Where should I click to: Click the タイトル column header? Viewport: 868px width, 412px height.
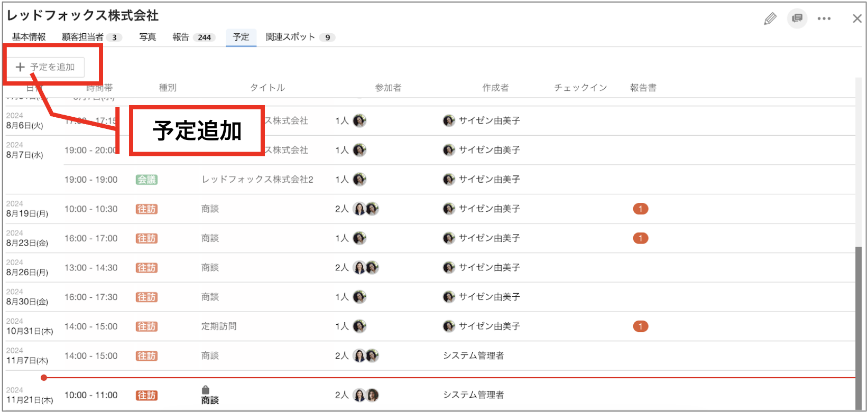pos(267,88)
